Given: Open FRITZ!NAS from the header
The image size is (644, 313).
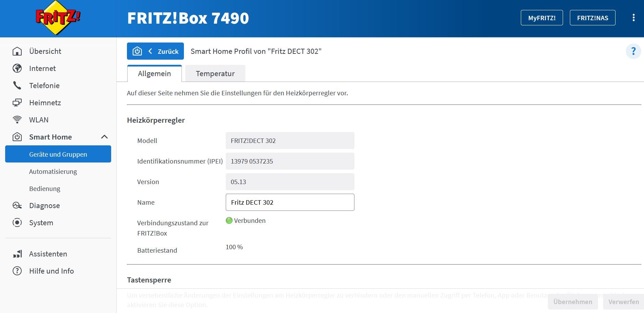Looking at the screenshot, I should click(x=593, y=18).
